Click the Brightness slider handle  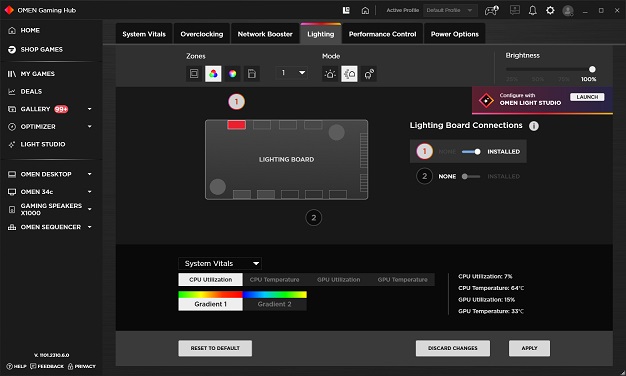592,69
